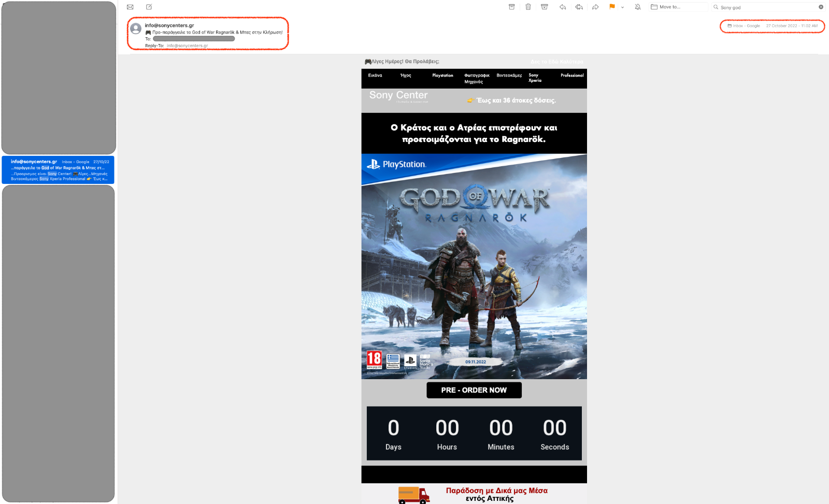Open the Ήχος menu in newsletter
The height and width of the screenshot is (504, 829).
click(406, 76)
